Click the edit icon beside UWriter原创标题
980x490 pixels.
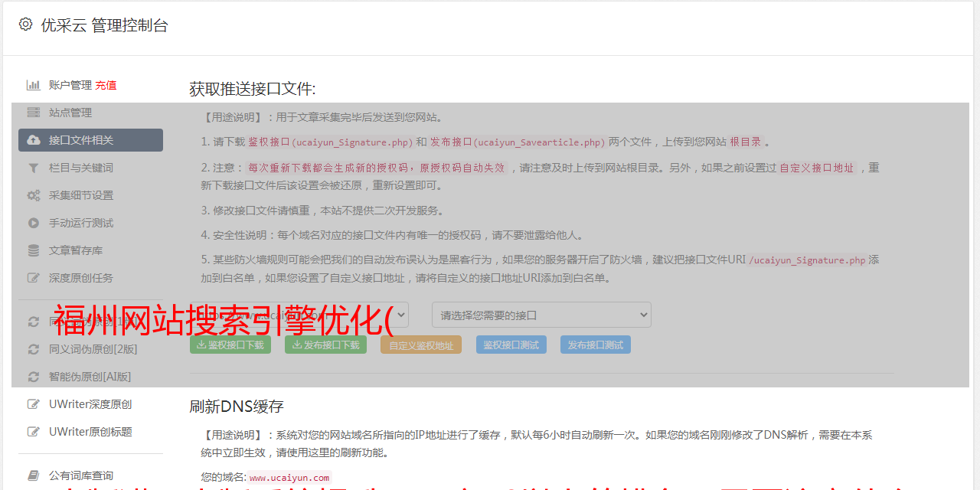coord(34,432)
